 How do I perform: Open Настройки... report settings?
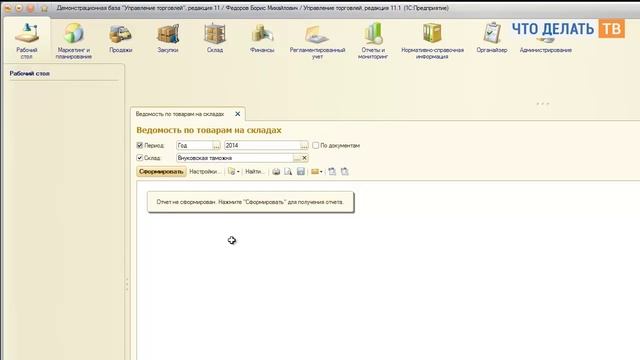coord(205,172)
